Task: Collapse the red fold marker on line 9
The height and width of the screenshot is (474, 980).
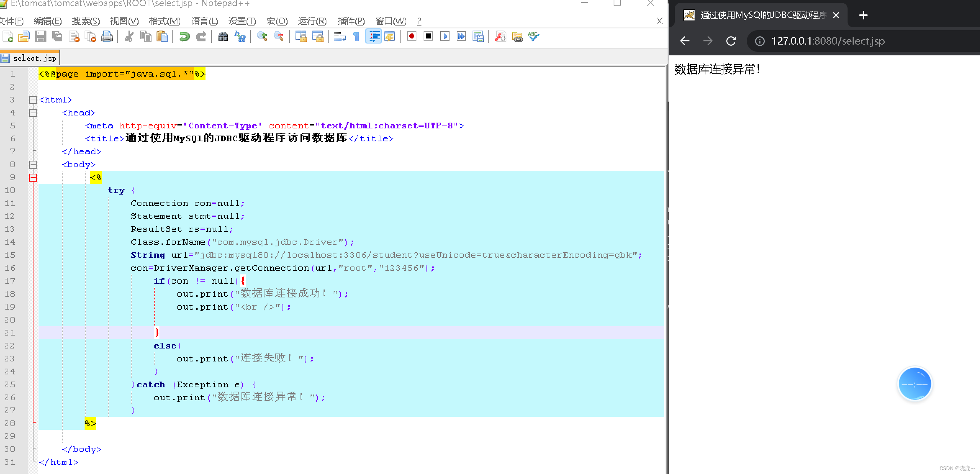Action: pos(33,178)
